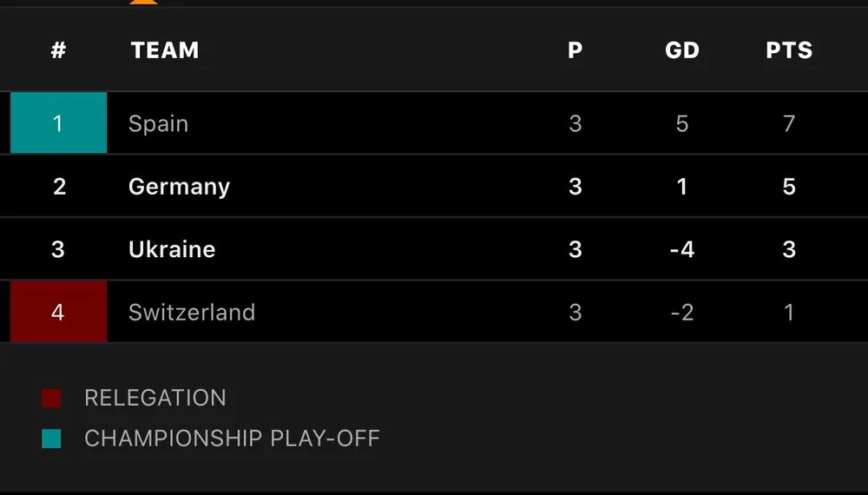Click the red Relegation legend square
Screen dimensions: 868x495
(x=51, y=399)
